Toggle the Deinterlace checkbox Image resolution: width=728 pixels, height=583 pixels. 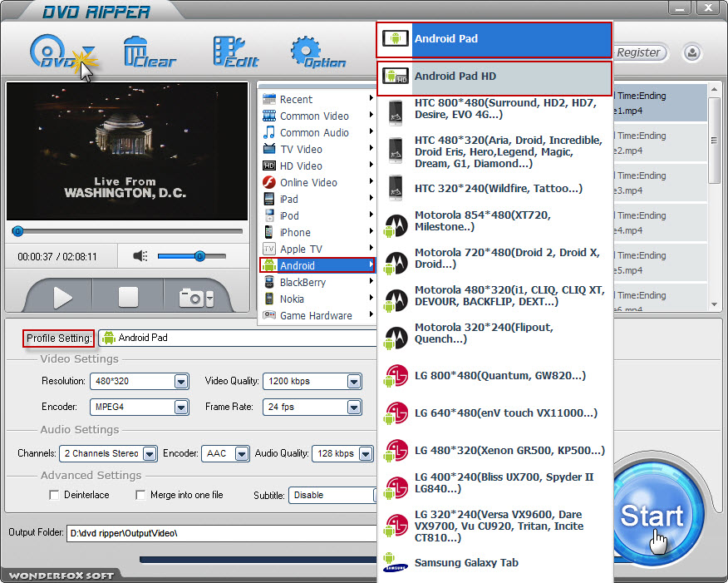[54, 495]
